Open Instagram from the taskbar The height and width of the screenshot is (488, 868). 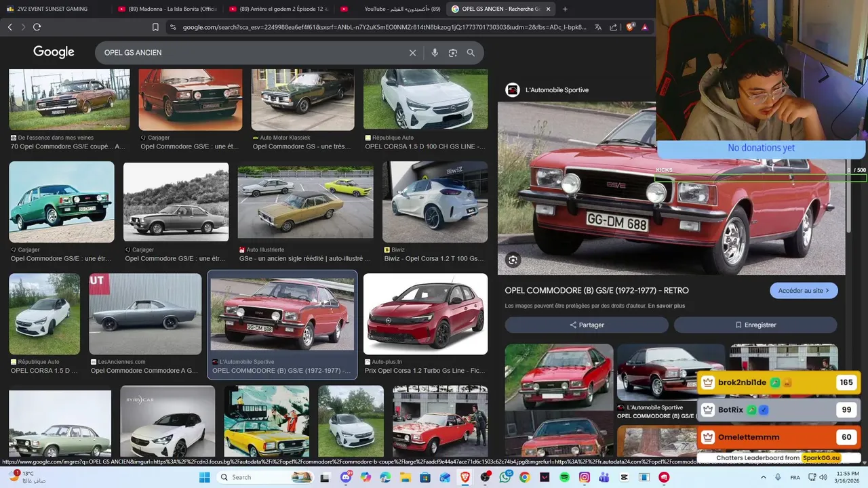tap(585, 477)
